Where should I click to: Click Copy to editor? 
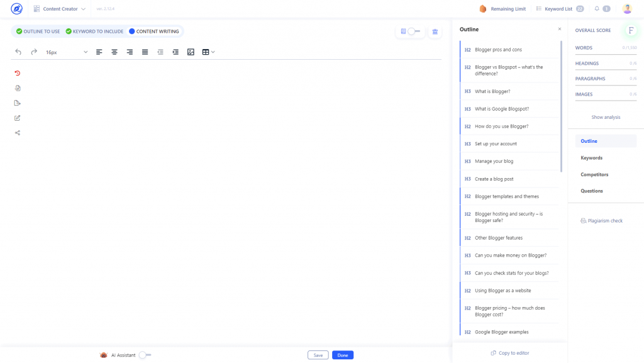(509, 353)
